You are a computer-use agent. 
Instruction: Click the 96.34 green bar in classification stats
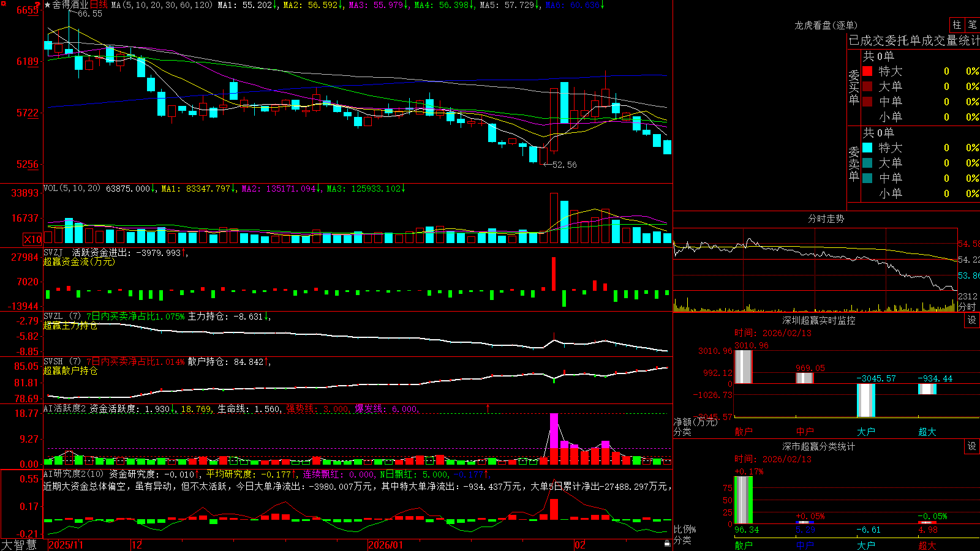coord(744,500)
